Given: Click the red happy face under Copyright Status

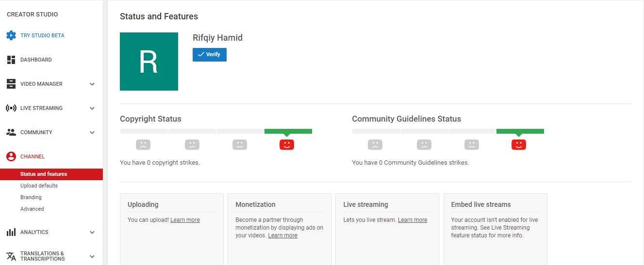Looking at the screenshot, I should 287,144.
